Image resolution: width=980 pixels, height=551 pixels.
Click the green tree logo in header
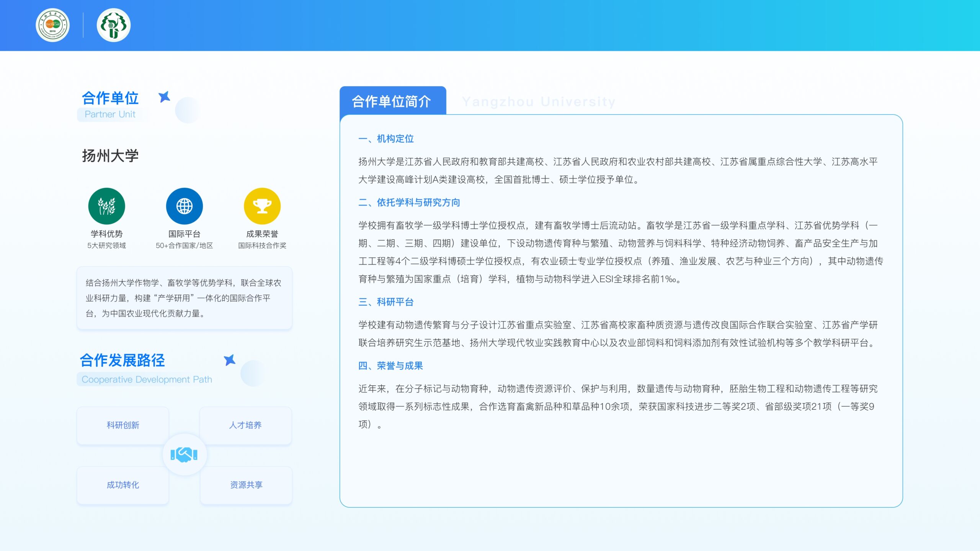[114, 25]
